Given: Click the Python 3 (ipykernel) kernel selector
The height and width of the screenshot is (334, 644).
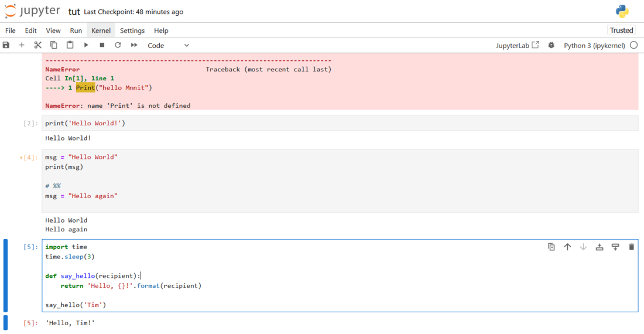Looking at the screenshot, I should point(594,45).
